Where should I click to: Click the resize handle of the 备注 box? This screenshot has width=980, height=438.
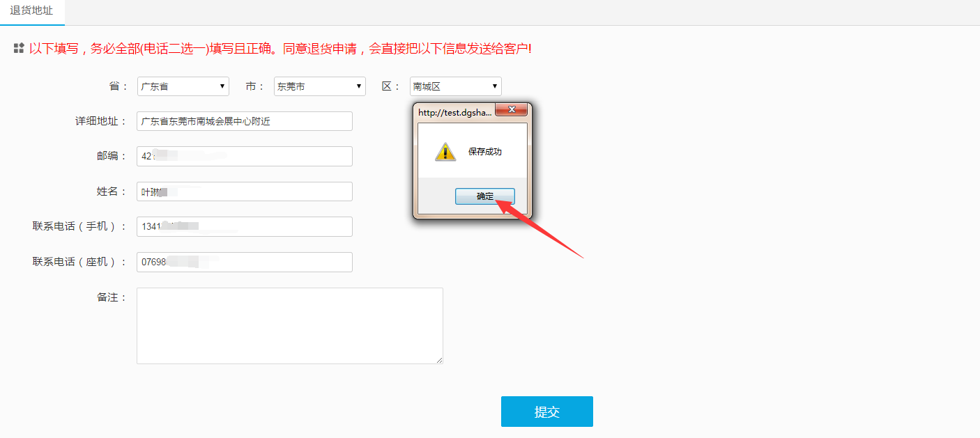pos(439,360)
